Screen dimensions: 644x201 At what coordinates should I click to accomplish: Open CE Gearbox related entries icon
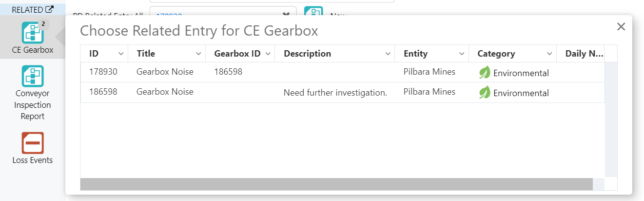33,33
